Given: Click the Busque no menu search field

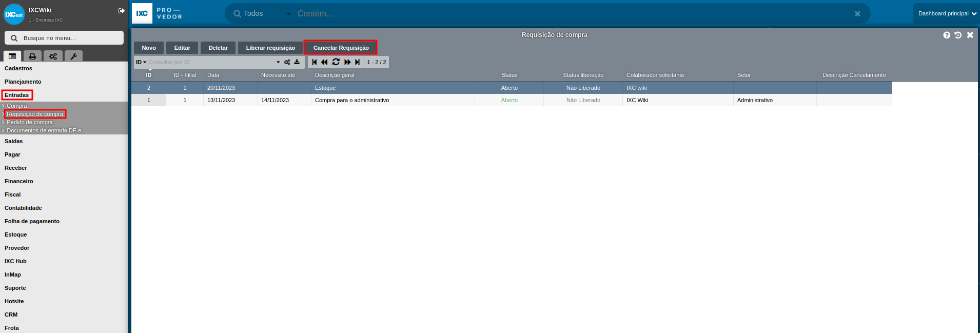Looking at the screenshot, I should click(64, 38).
